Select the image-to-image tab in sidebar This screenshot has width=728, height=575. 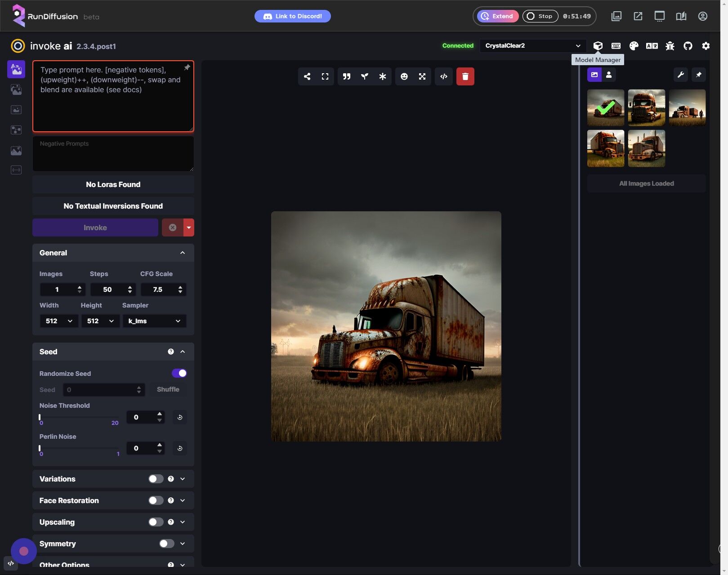click(x=16, y=89)
